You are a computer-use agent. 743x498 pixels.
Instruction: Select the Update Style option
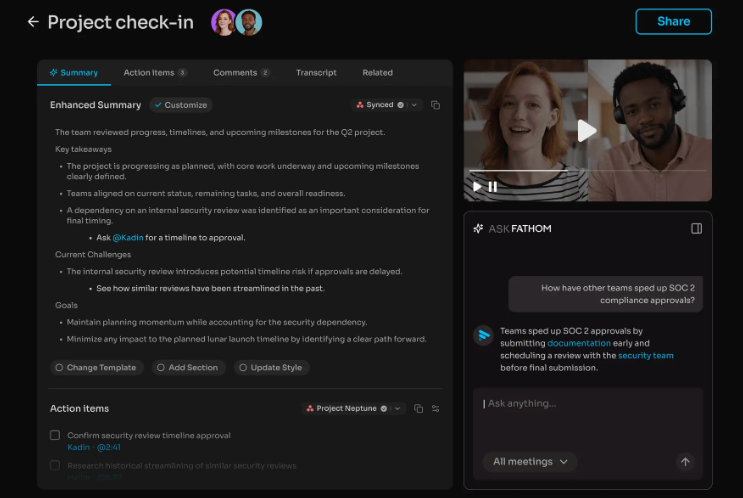(x=272, y=367)
